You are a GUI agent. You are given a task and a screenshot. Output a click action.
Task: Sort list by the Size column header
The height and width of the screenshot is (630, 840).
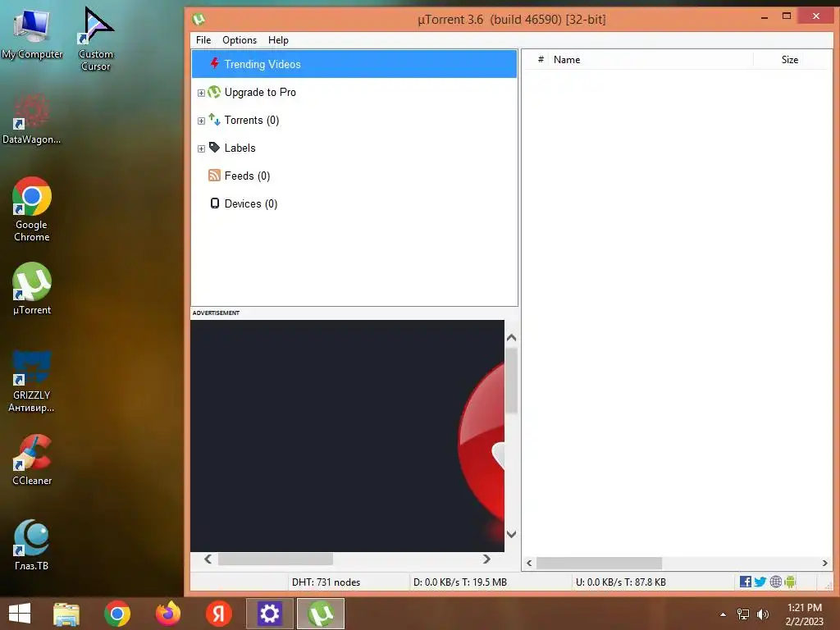point(789,59)
